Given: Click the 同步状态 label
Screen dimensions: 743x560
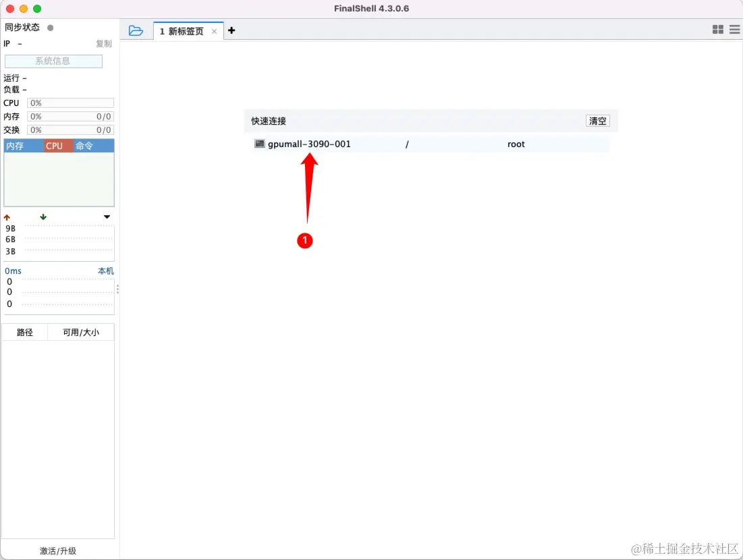Looking at the screenshot, I should click(x=22, y=28).
